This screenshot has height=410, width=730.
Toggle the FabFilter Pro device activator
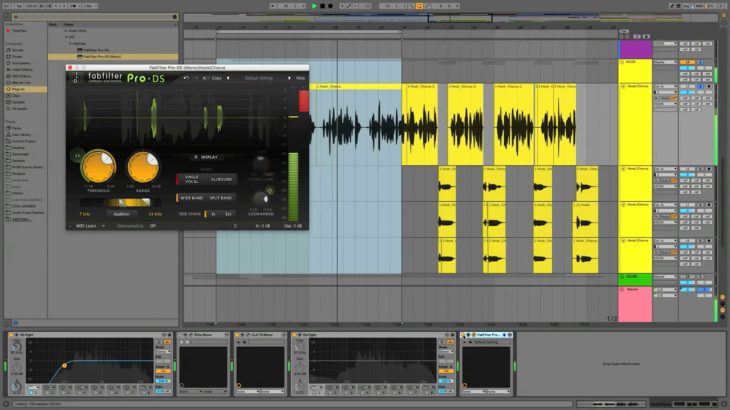(x=464, y=335)
